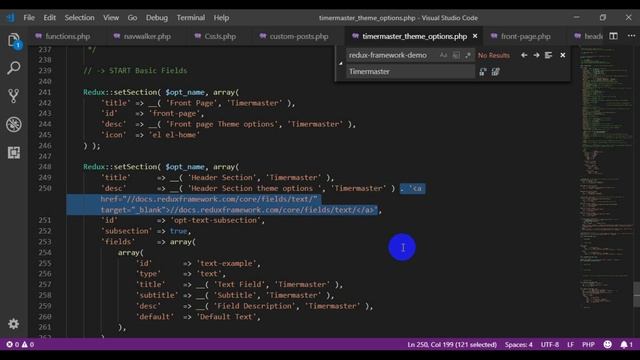Open the Debug view in activity bar
Screen dimensions: 640x360
14,124
